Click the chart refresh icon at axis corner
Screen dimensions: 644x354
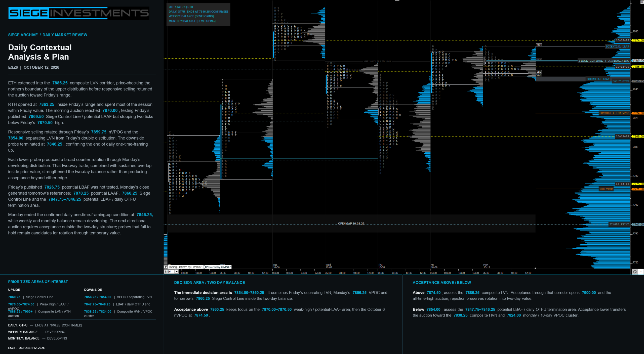point(635,272)
